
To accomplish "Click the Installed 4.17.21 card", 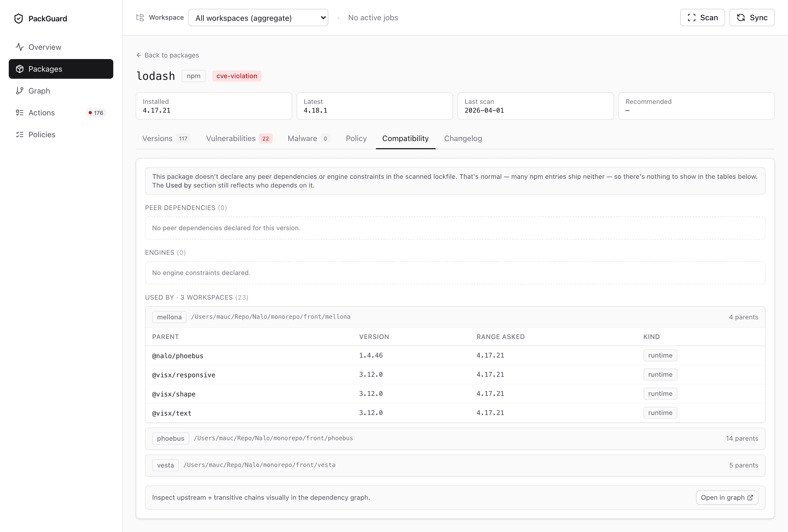I will tap(214, 106).
